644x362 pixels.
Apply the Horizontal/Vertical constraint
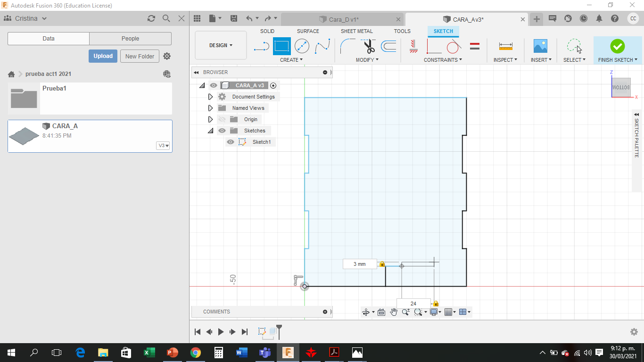tap(413, 46)
